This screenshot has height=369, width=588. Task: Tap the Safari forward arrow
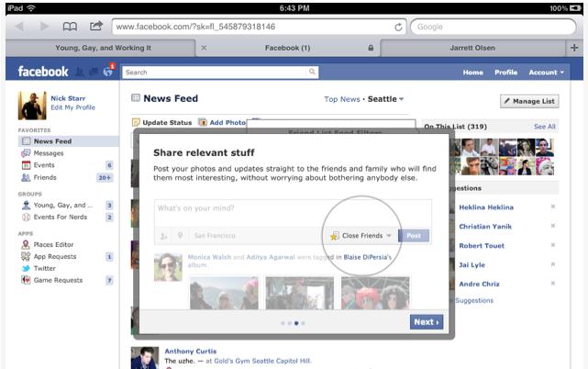pos(44,27)
